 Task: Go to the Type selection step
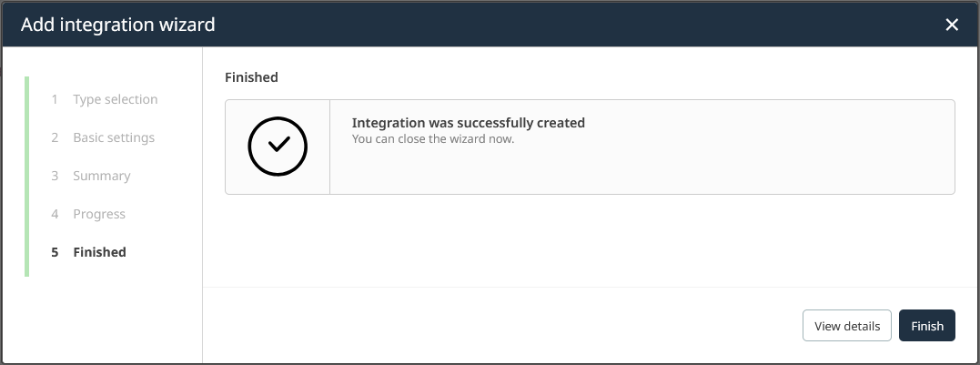pos(115,99)
